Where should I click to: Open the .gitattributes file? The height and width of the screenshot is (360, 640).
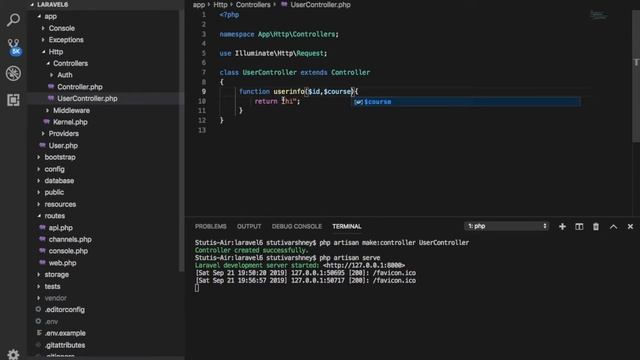(x=65, y=345)
